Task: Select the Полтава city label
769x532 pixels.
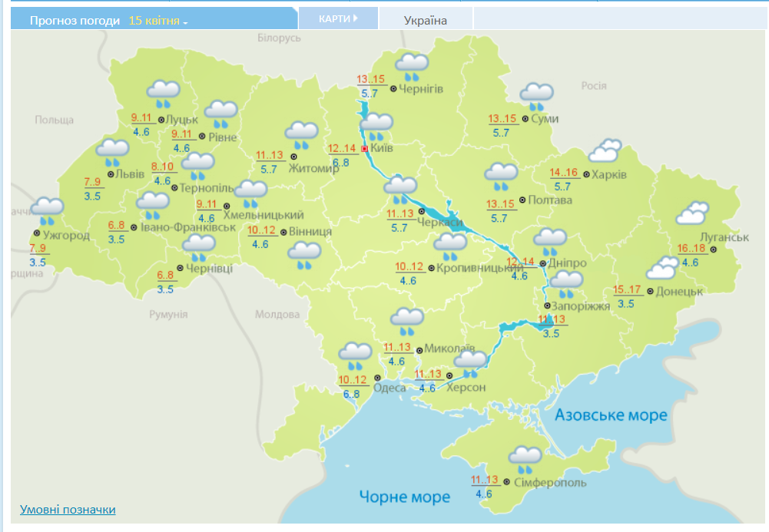Action: pos(550,200)
